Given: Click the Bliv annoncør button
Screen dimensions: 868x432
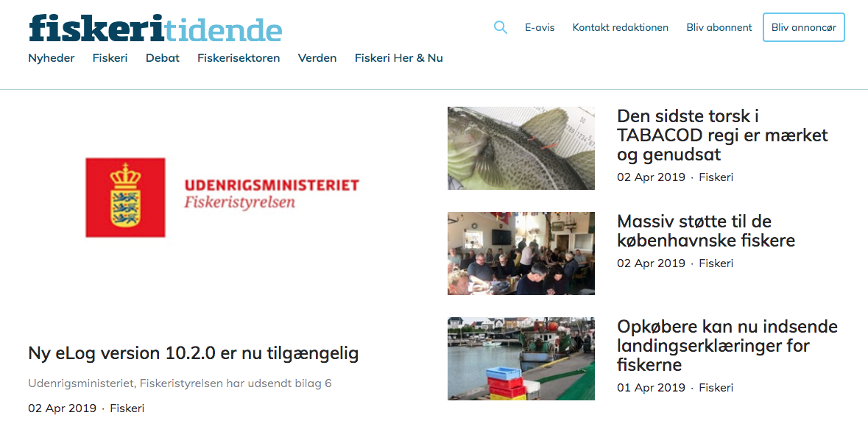Looking at the screenshot, I should point(804,27).
